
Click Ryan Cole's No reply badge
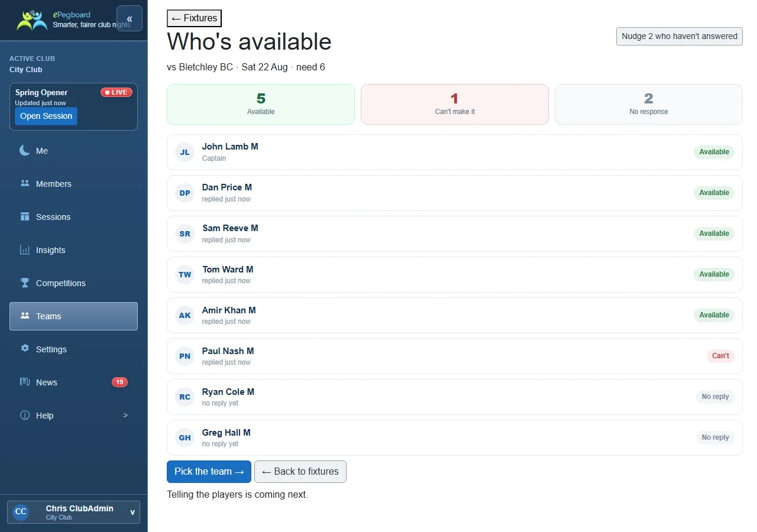coord(715,397)
